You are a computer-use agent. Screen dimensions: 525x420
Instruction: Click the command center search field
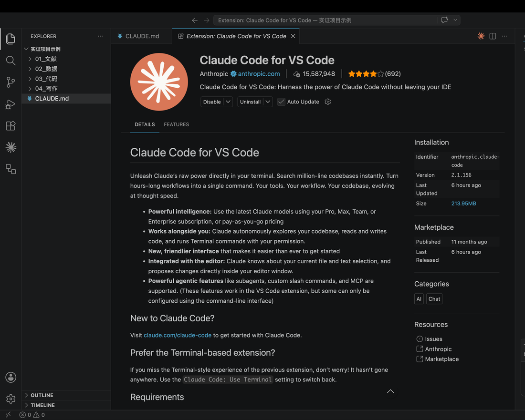click(325, 20)
